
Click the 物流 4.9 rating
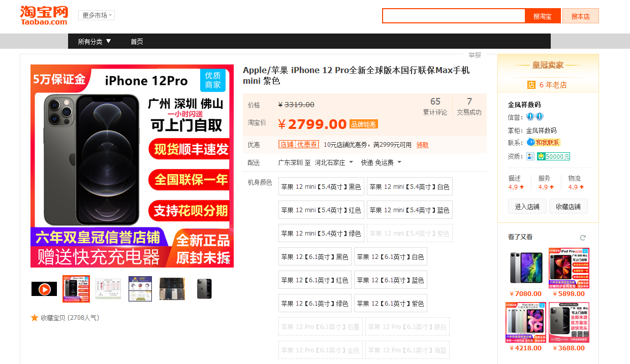576,183
